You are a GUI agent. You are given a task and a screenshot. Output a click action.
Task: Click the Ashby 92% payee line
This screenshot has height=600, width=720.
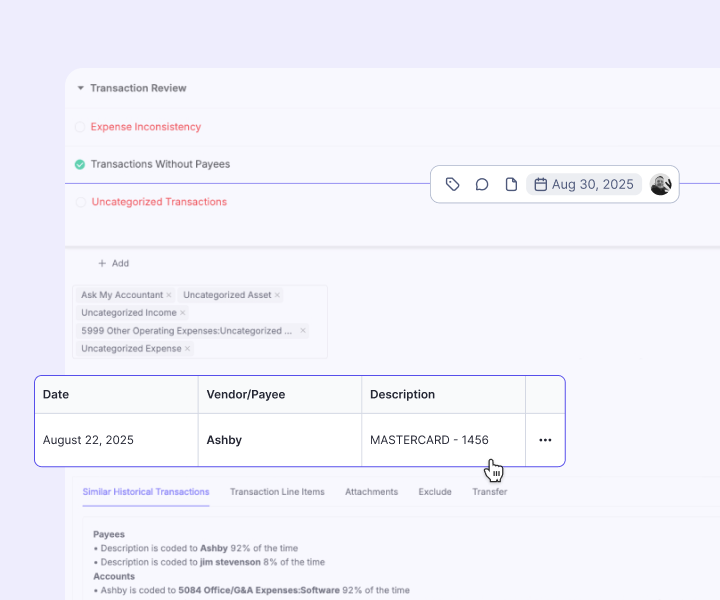click(196, 548)
